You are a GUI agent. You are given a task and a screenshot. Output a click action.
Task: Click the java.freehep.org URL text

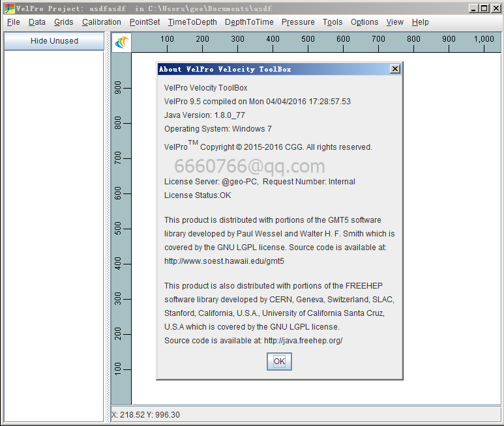(x=303, y=341)
